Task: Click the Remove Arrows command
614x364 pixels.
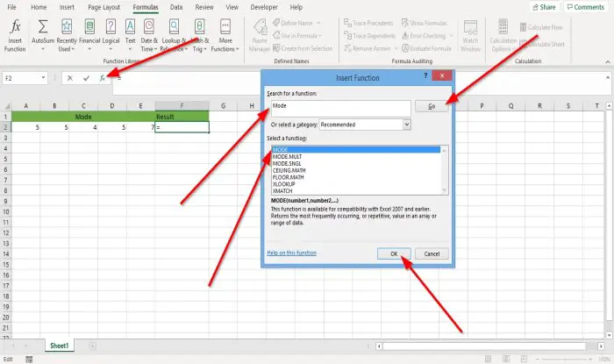Action: [370, 48]
